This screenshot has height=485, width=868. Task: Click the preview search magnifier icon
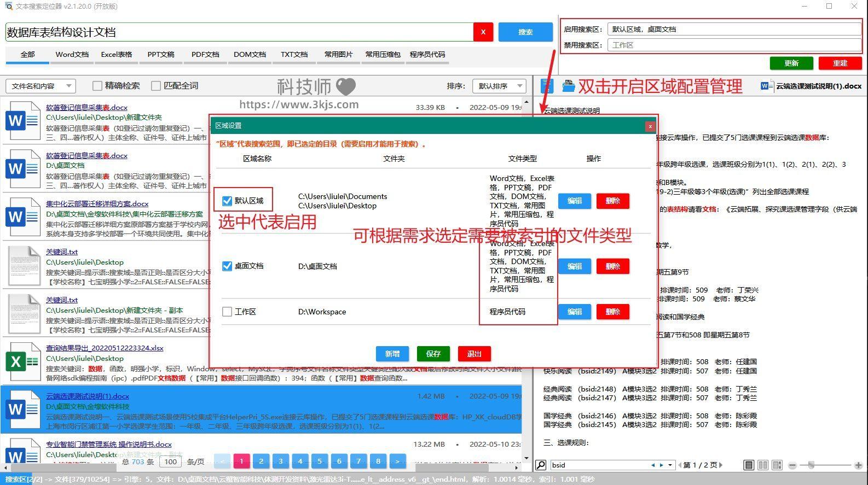click(541, 465)
